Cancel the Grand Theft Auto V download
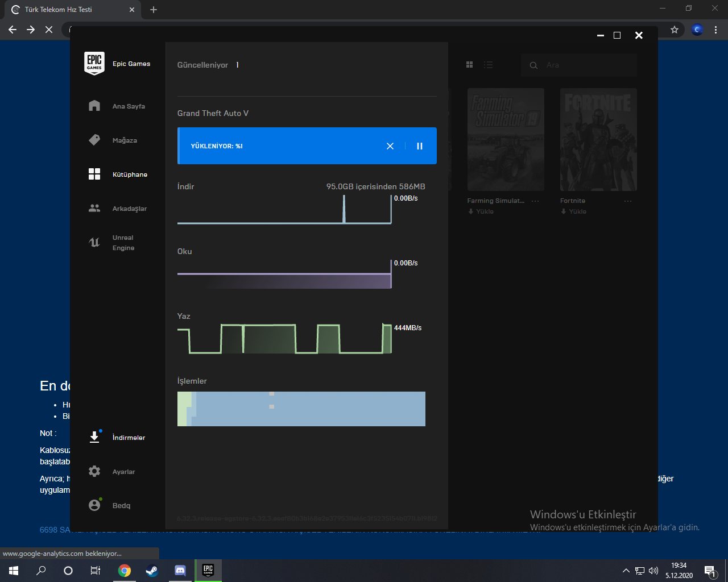This screenshot has width=728, height=582. tap(390, 146)
